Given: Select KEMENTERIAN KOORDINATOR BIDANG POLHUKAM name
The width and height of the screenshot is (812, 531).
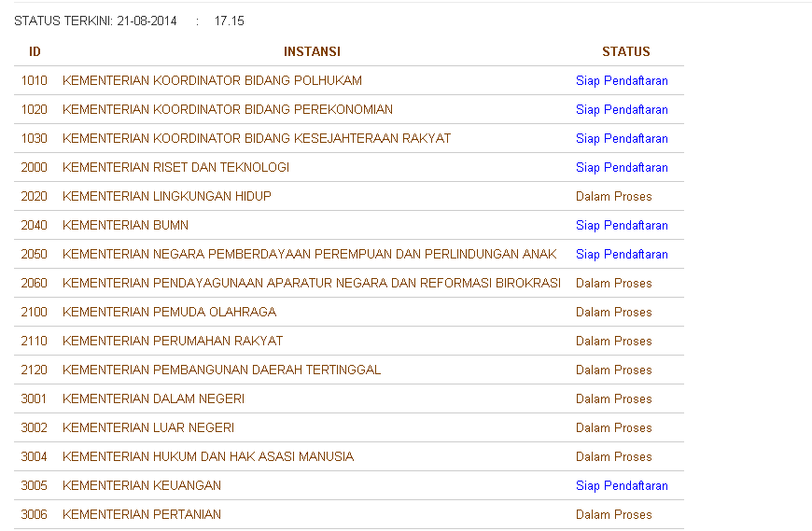Looking at the screenshot, I should tap(212, 81).
